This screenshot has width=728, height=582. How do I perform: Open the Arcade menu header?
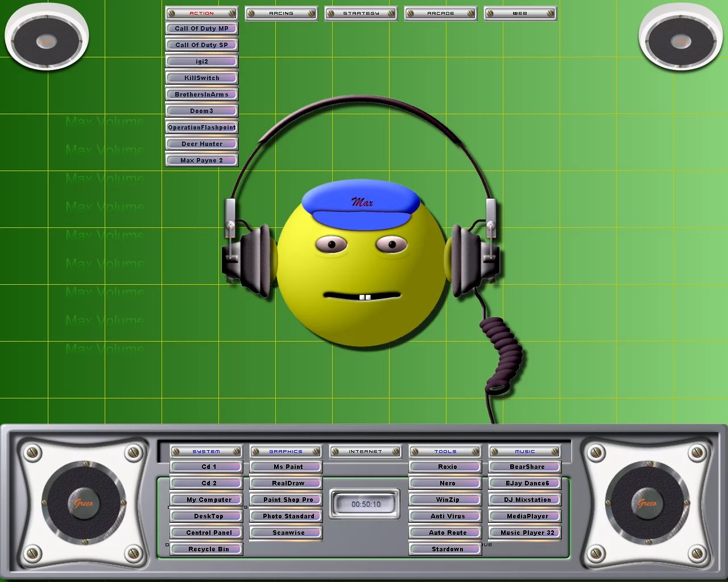441,13
